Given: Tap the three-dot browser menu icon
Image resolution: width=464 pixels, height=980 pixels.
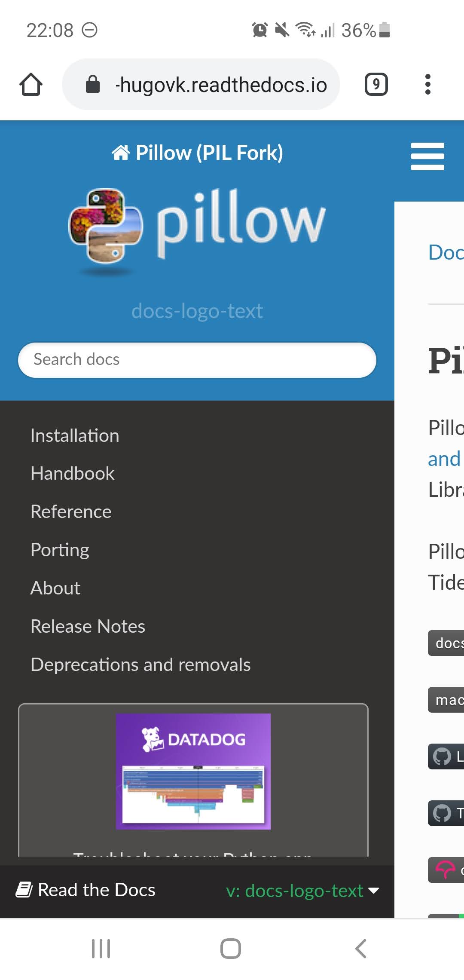Looking at the screenshot, I should point(427,84).
